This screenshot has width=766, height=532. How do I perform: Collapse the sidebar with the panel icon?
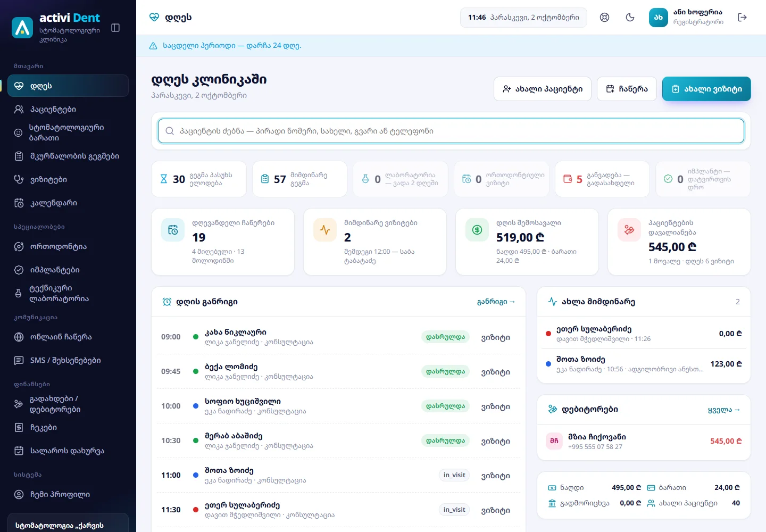tap(115, 28)
